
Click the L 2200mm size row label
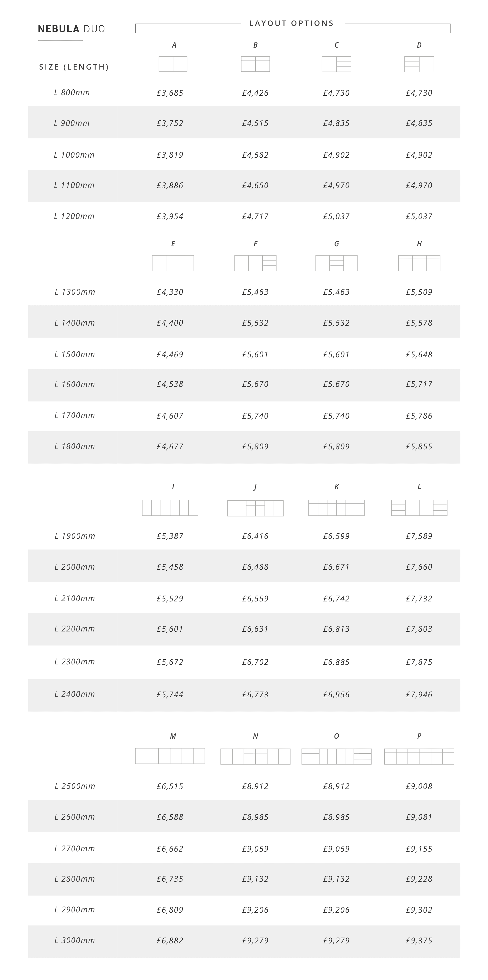[75, 629]
